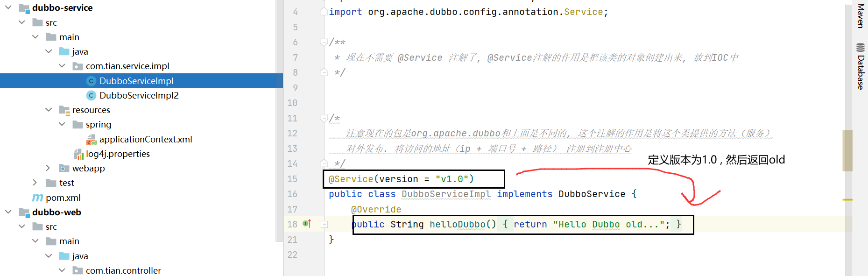Click the DubboService interface name on line 16
Image resolution: width=868 pixels, height=276 pixels.
[592, 194]
